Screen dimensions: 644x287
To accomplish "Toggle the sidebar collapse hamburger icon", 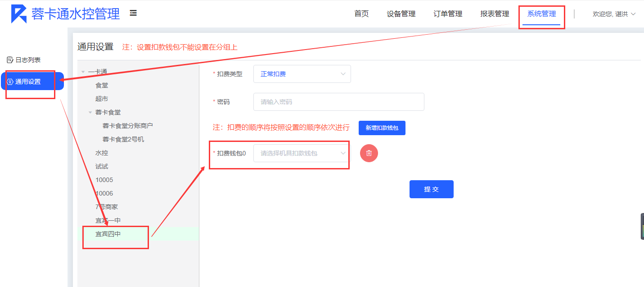I will point(133,13).
